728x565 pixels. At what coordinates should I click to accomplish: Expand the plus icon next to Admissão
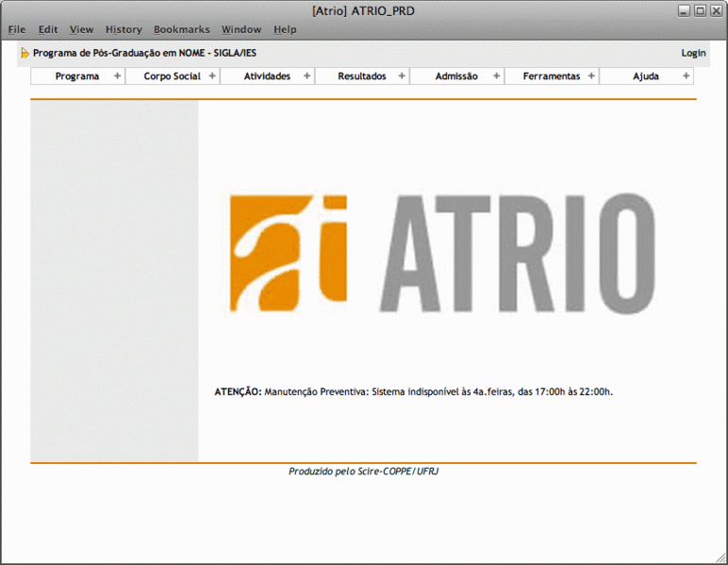pos(496,76)
